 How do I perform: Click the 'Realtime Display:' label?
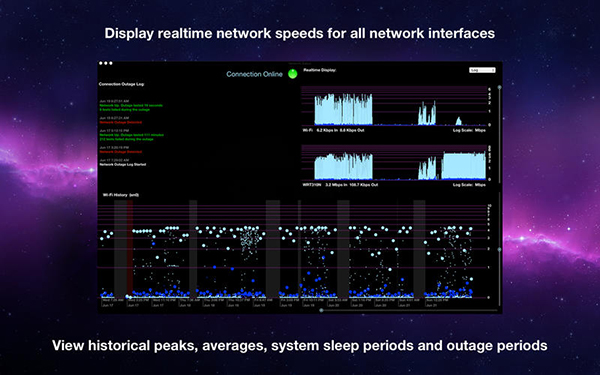point(320,70)
